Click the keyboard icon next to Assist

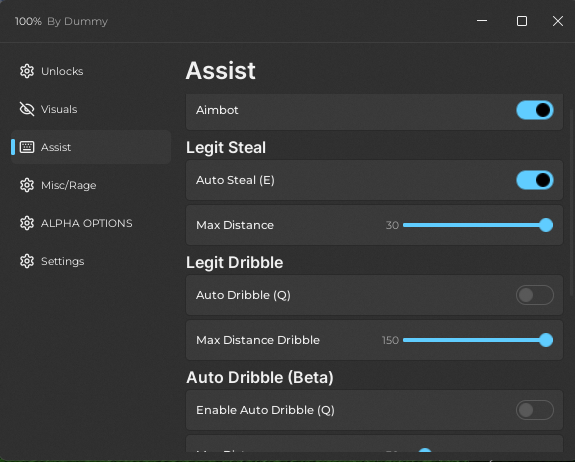point(27,147)
